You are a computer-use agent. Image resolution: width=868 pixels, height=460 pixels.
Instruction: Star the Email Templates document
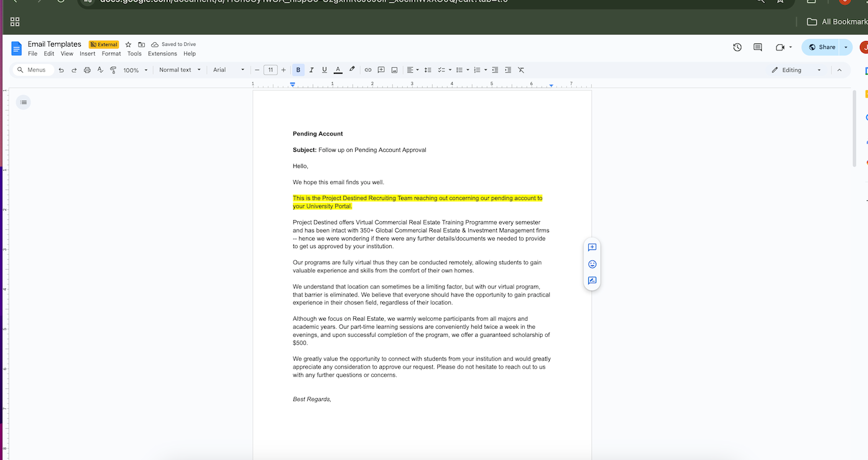pos(128,45)
